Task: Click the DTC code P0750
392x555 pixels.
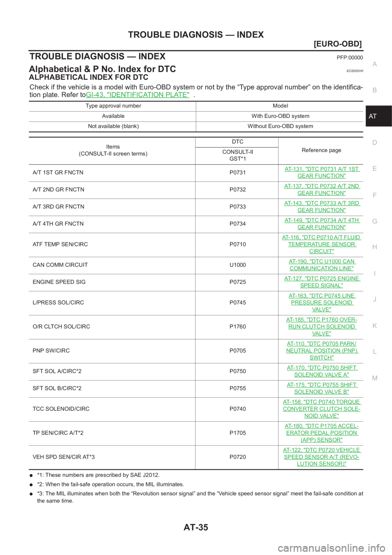Action: (x=238, y=371)
